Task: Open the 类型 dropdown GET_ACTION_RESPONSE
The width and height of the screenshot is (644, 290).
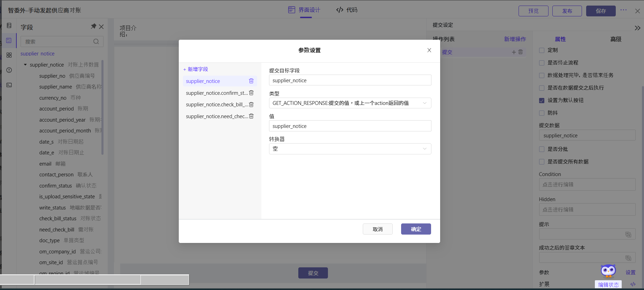Action: [x=350, y=103]
